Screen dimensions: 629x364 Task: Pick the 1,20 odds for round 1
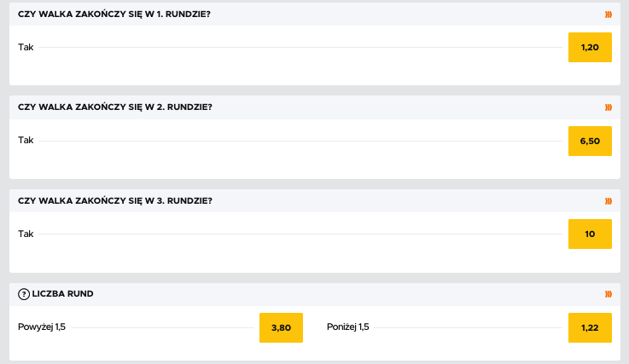(x=590, y=47)
